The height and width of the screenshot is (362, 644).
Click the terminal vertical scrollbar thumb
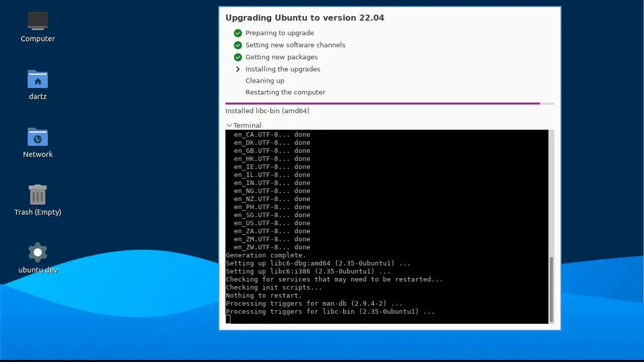point(551,289)
